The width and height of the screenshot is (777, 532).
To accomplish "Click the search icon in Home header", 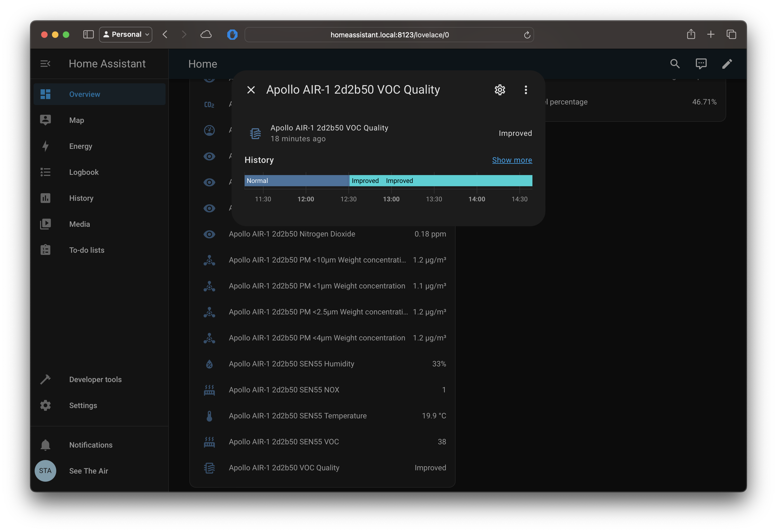I will [675, 64].
